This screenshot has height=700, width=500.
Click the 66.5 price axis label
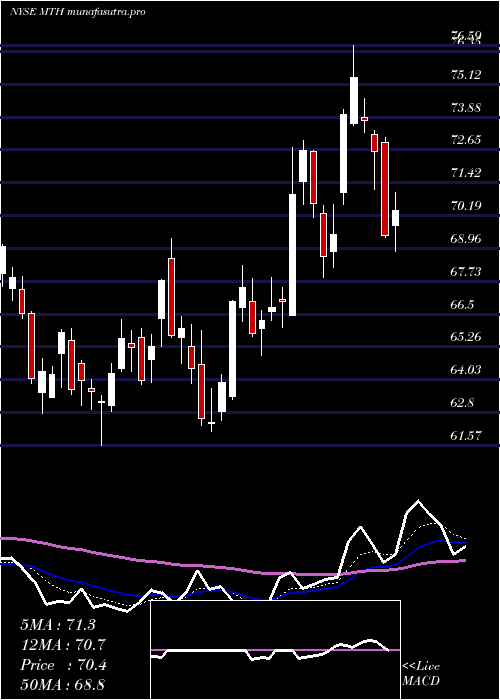[463, 304]
